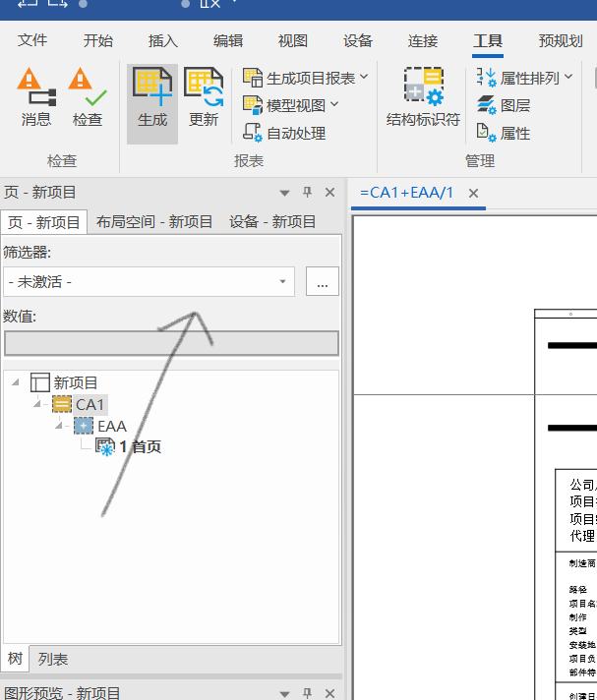Open 结构标识符 structure identifier management
Screen dimensions: 597x700
423,97
